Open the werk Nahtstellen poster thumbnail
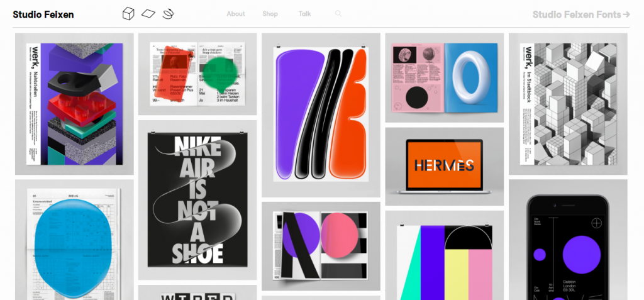 point(74,104)
